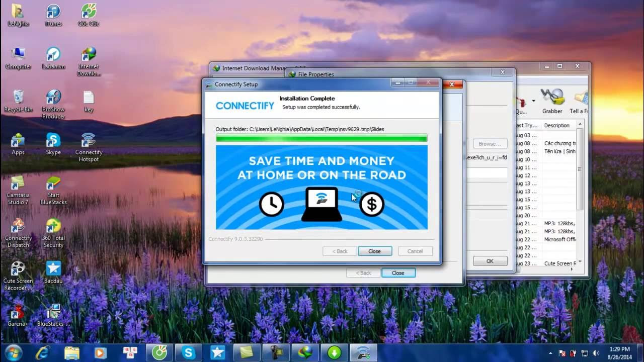Click Browse in the File Properties dialog
The height and width of the screenshot is (362, 644).
490,143
